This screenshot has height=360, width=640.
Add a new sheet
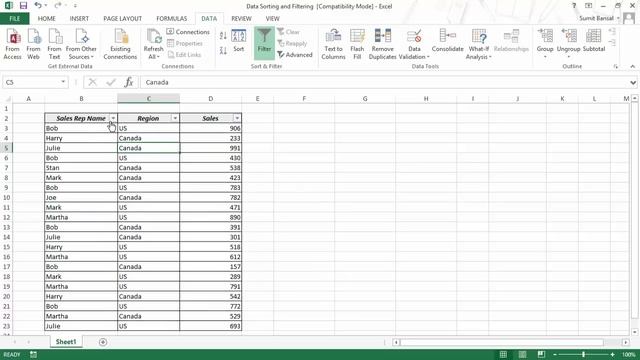tap(103, 342)
